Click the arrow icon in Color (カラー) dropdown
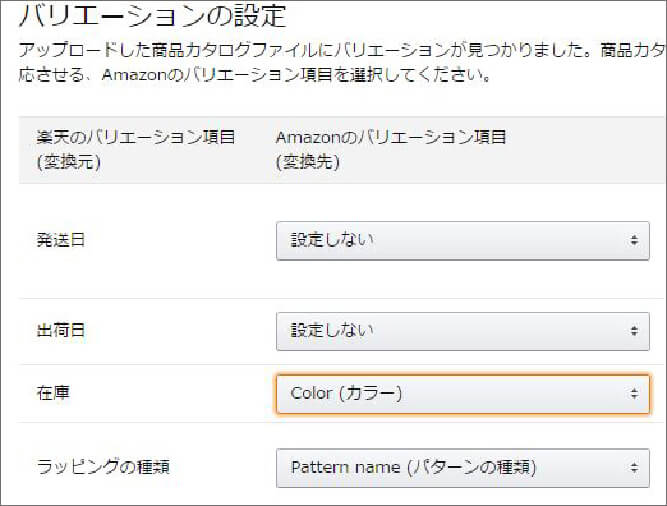Image resolution: width=667 pixels, height=506 pixels. [634, 394]
